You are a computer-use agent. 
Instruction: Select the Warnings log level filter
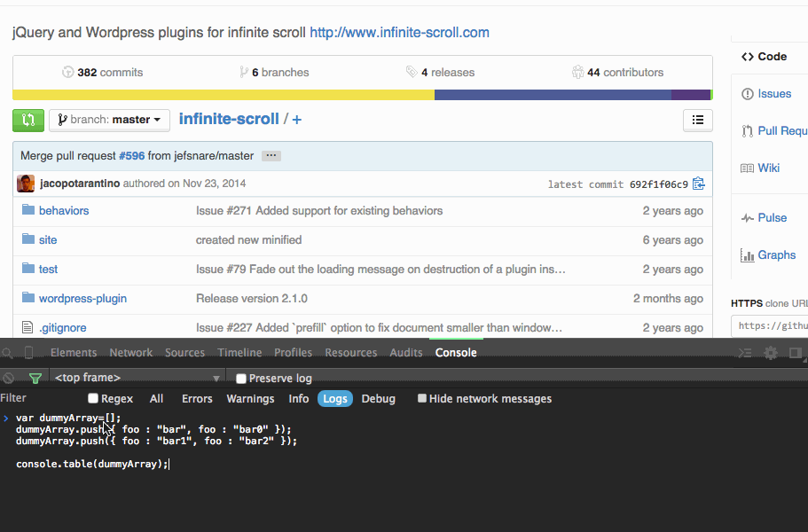pyautogui.click(x=250, y=399)
